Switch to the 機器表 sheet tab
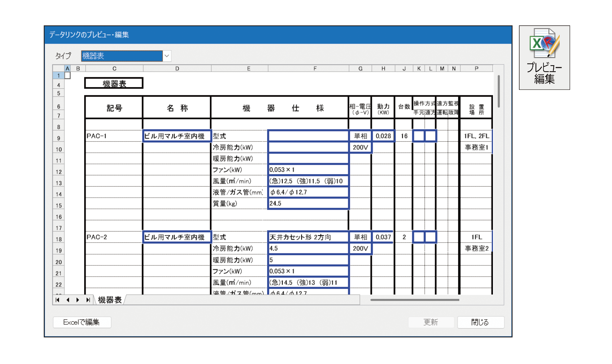Screen dimensions: 612x364 pos(109,300)
